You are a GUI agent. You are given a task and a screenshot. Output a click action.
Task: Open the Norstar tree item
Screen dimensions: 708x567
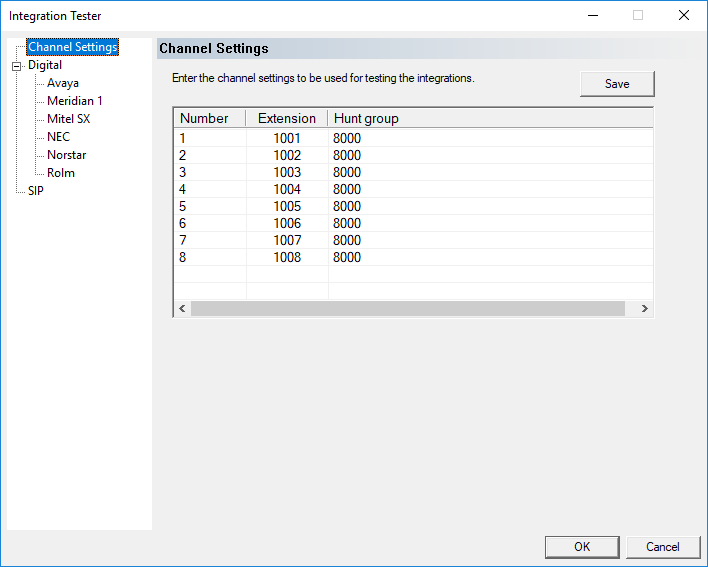[66, 155]
